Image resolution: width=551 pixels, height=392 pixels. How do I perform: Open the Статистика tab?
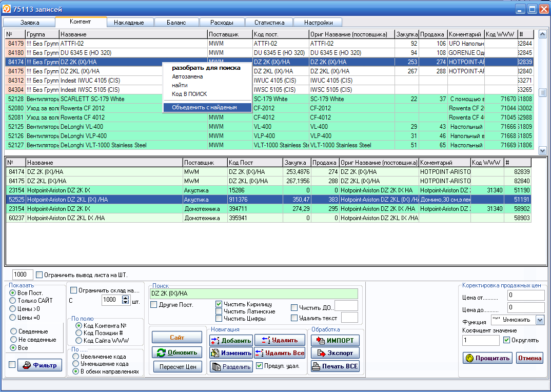(269, 23)
